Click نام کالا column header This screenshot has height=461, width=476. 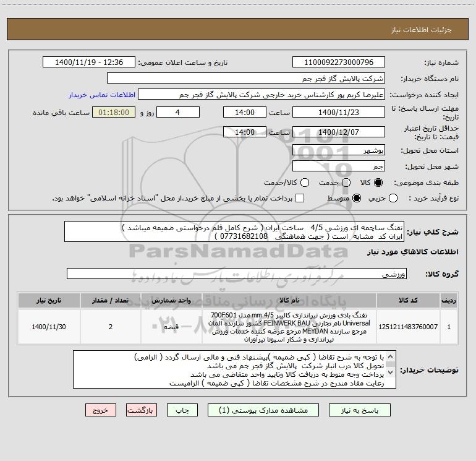pos(289,300)
